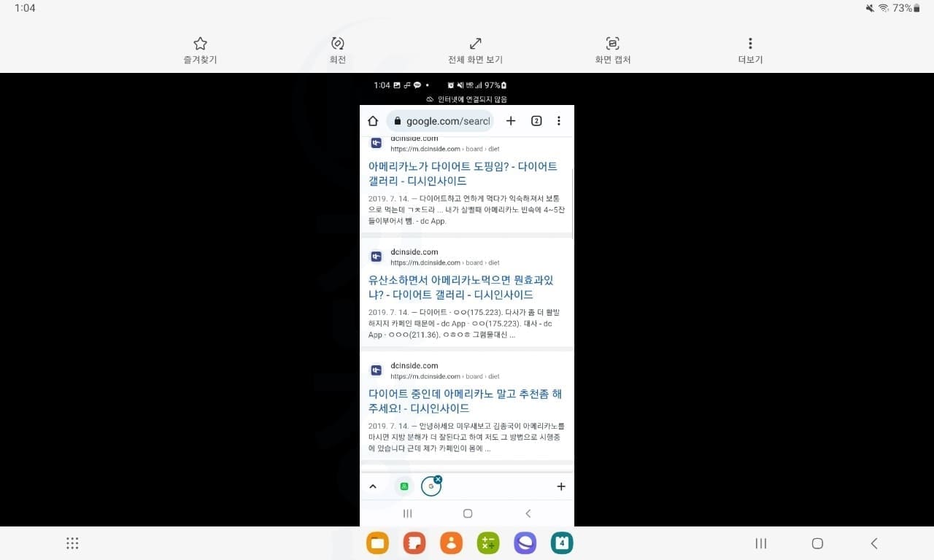The image size is (934, 560).
Task: Tap the 즐겨찾기 star icon
Action: [x=200, y=44]
